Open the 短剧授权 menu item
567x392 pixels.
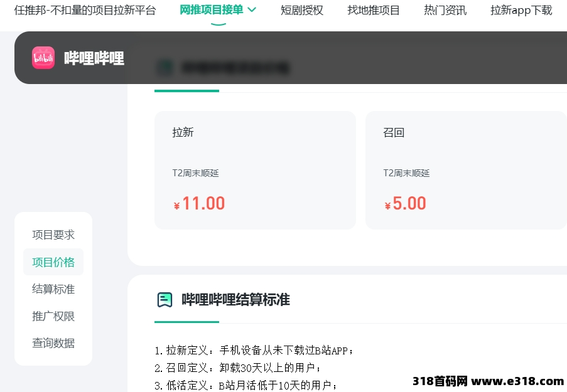(x=302, y=10)
